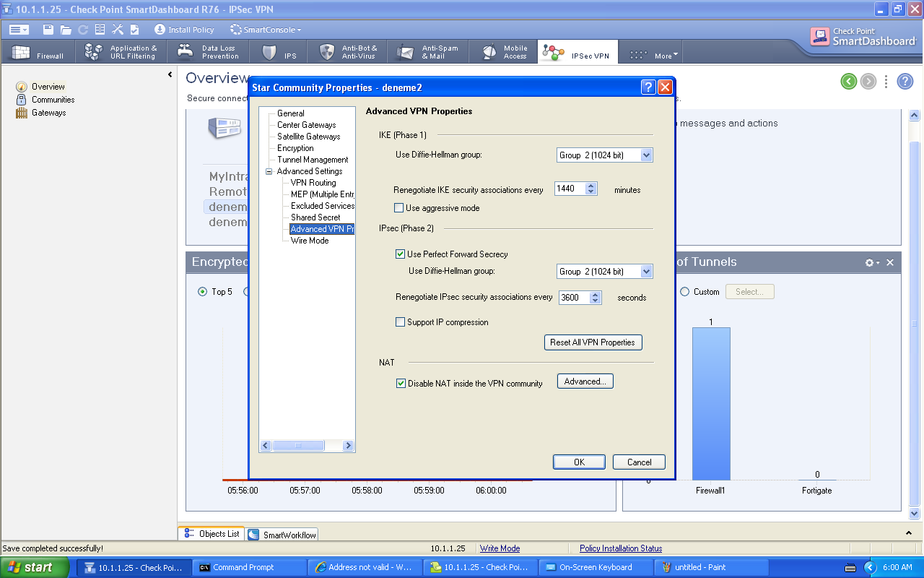Viewport: 924px width, 578px height.
Task: Select Satellite Gateways in the dialog tree
Action: click(309, 137)
